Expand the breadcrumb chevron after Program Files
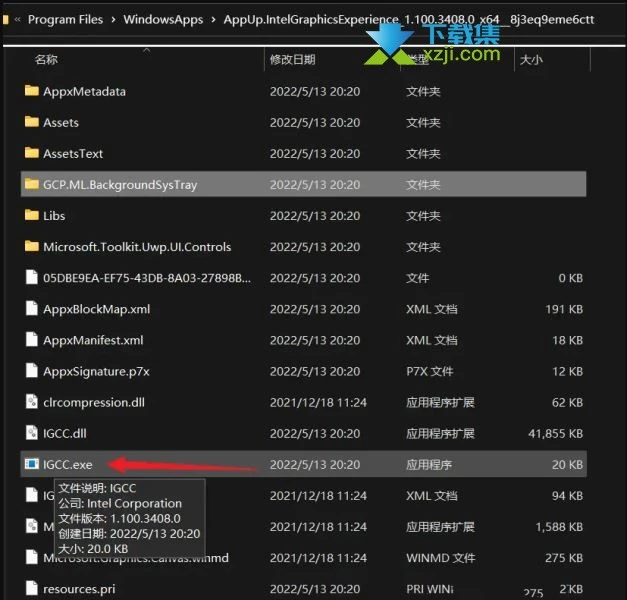This screenshot has height=600, width=627. pos(114,19)
